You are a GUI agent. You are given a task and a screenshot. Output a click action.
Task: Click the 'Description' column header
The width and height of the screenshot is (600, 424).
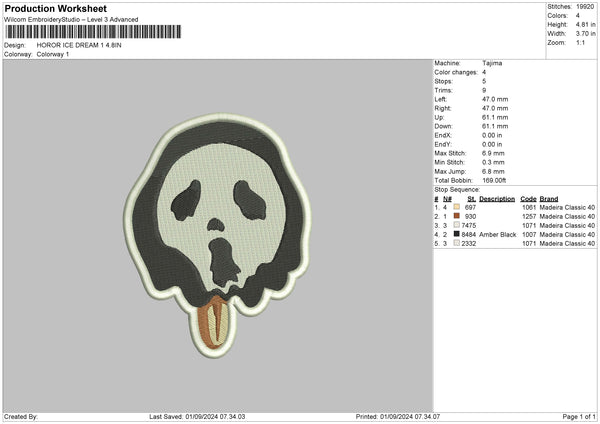tap(497, 199)
